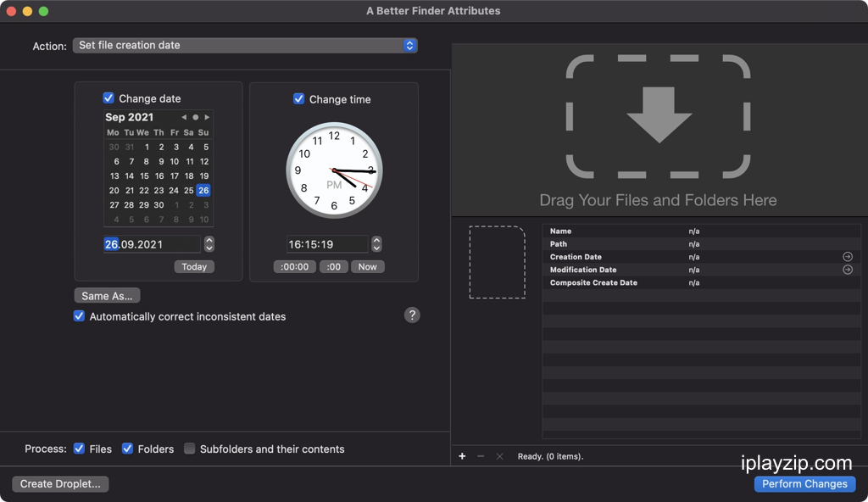Select September 20 in the calendar
This screenshot has height=502, width=868.
pyautogui.click(x=114, y=190)
